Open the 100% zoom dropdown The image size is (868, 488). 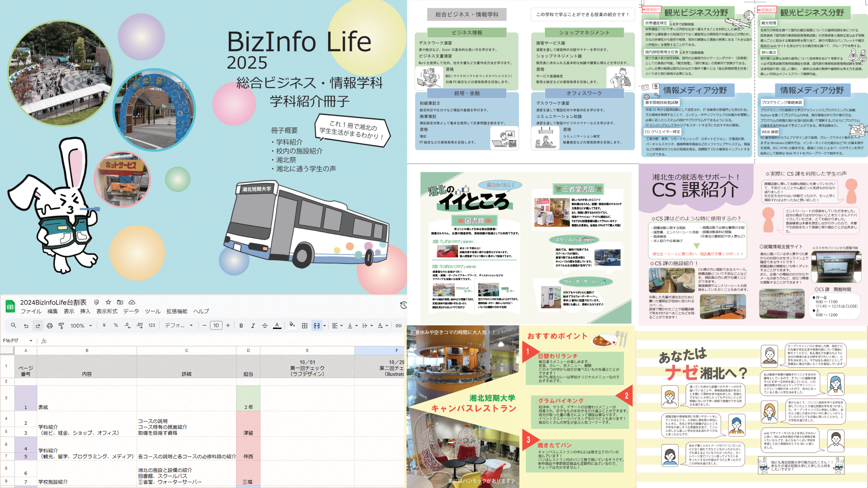click(81, 325)
